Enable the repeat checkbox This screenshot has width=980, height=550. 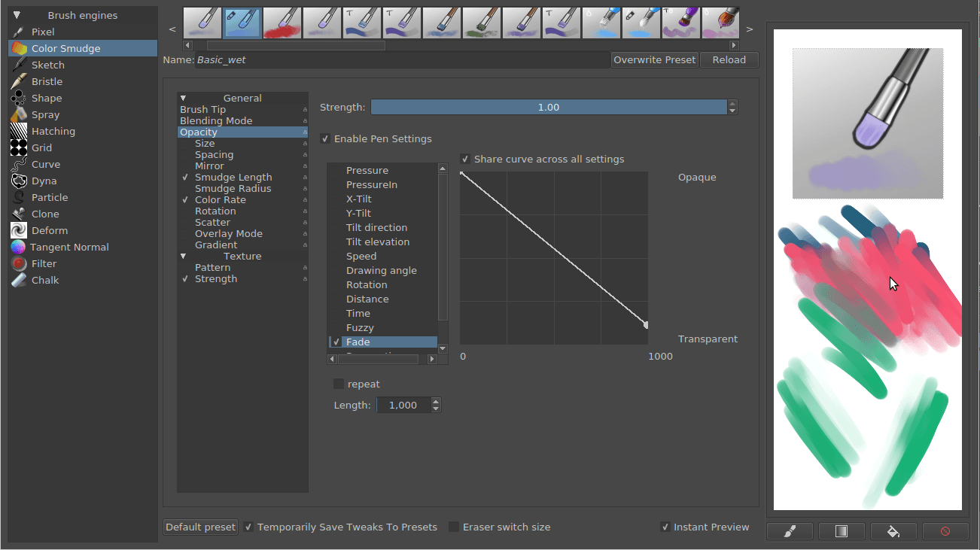coord(338,384)
